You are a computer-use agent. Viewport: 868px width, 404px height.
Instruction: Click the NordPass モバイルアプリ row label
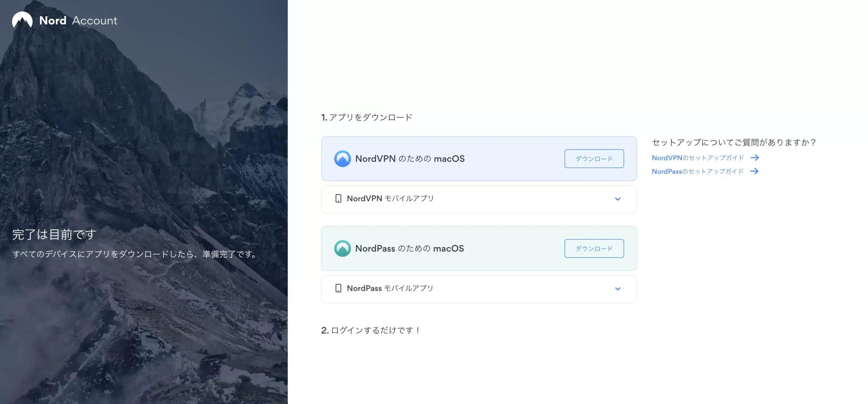[x=390, y=288]
